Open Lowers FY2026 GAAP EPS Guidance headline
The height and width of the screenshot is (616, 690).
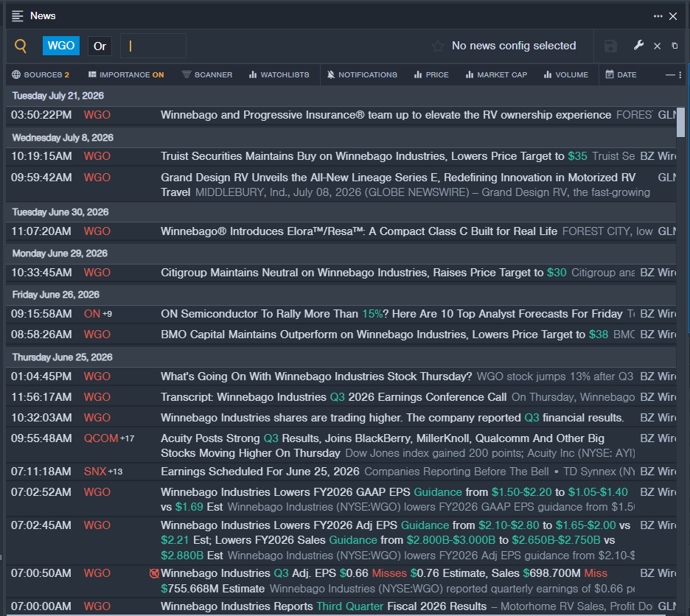(394, 500)
